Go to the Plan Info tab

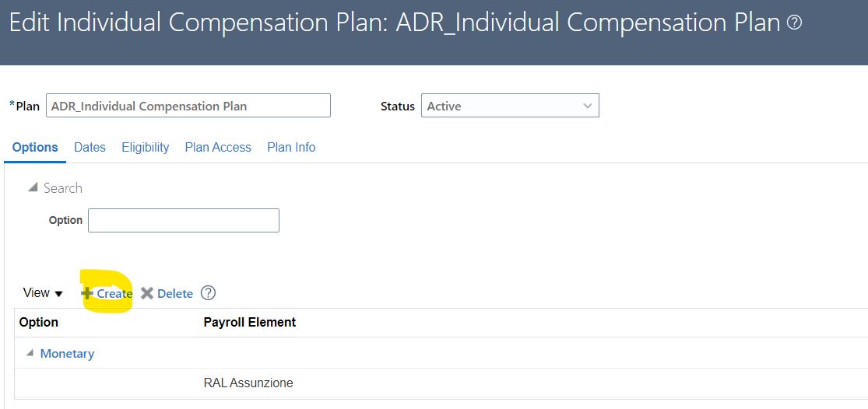click(x=291, y=148)
